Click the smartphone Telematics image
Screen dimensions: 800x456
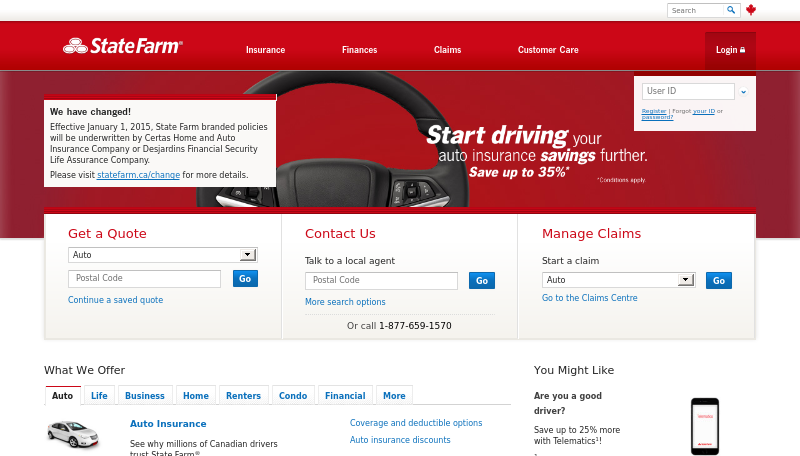coord(705,426)
